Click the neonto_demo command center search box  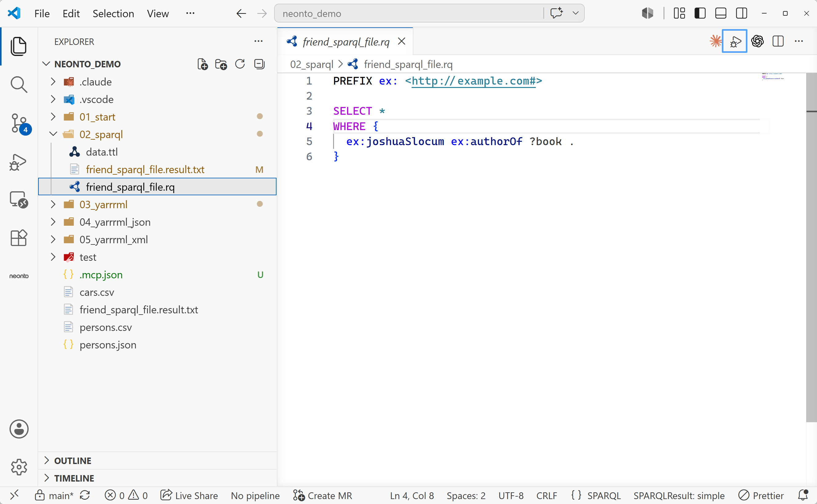(x=409, y=13)
